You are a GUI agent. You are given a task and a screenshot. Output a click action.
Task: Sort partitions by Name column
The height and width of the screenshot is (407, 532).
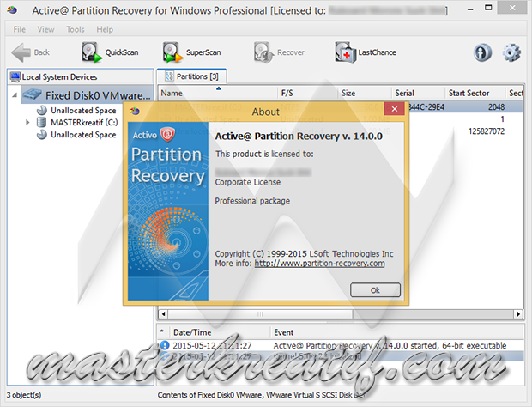218,93
